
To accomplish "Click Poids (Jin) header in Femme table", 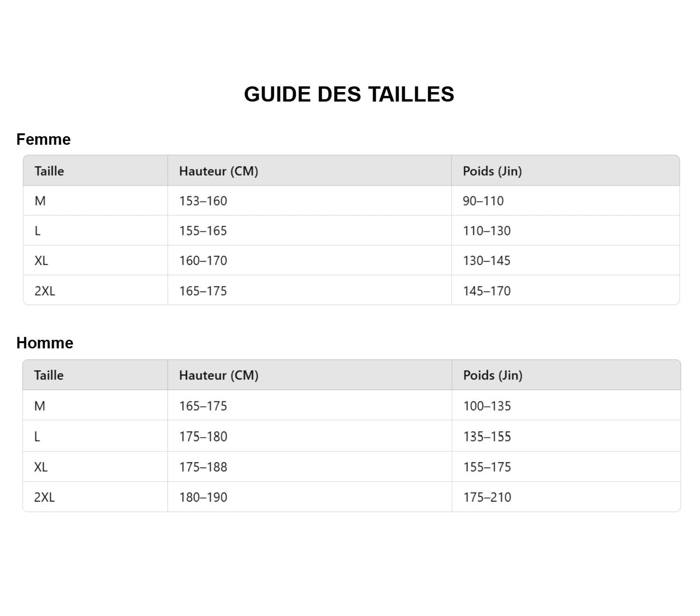I will pos(492,171).
